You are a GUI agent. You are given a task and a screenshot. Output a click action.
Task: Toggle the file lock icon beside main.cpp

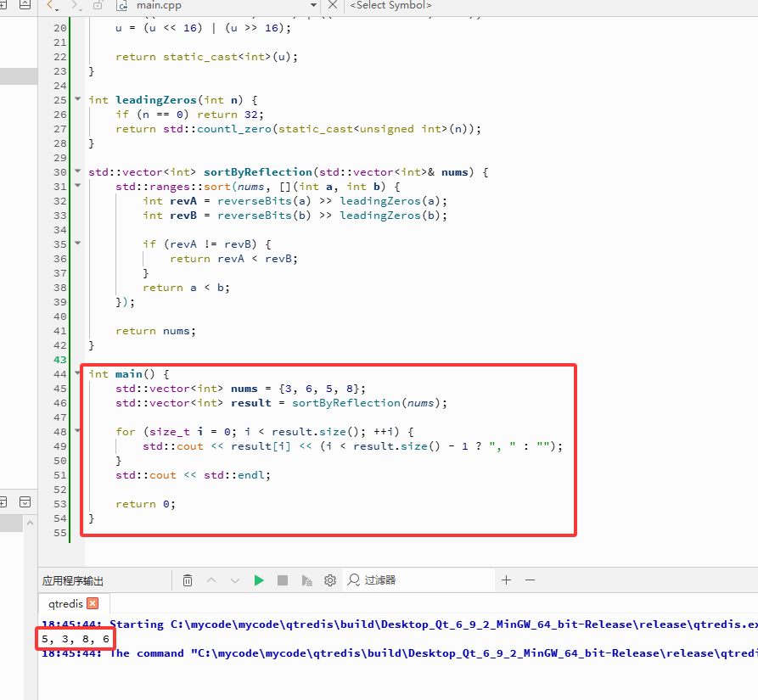pos(98,5)
